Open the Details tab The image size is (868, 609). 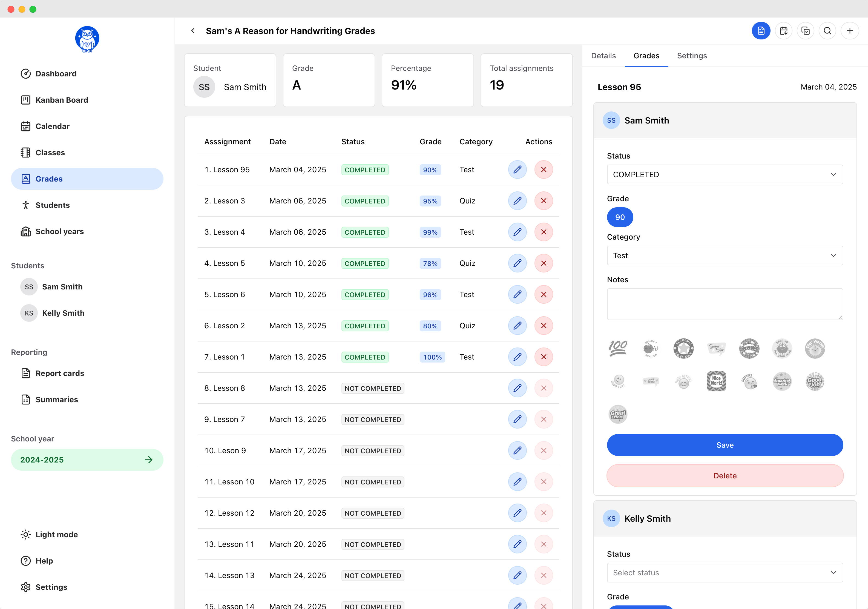[x=603, y=56]
